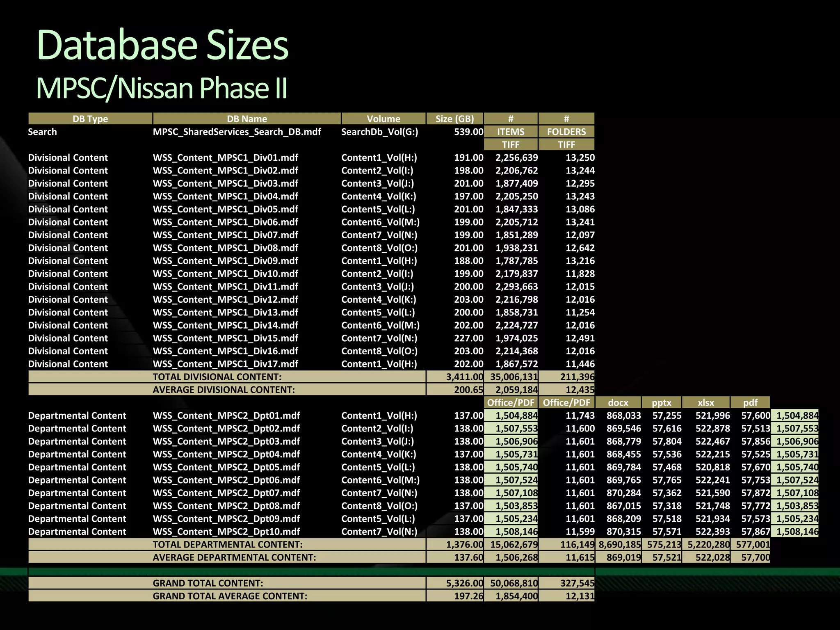Viewport: 840px width, 630px height.
Task: Click 'WSS_Content_MPSC1_Div08.mdf' name cell
Action: tap(226, 248)
